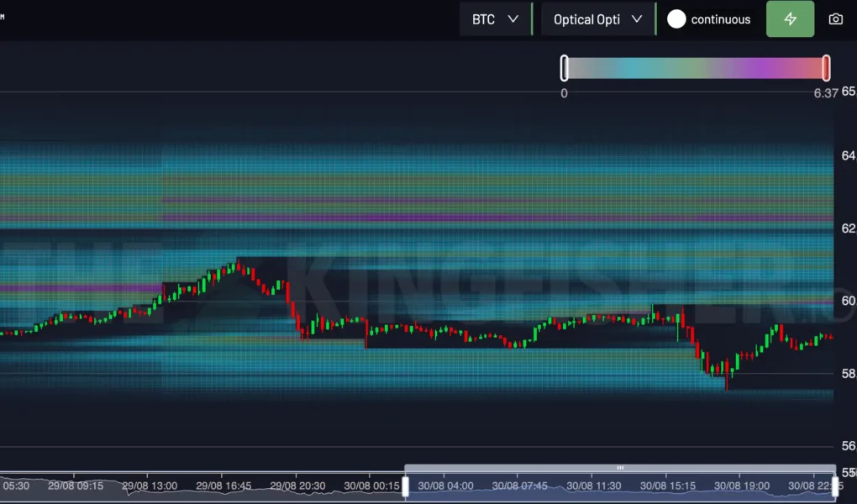Click the 29/08 16:45 timestamp on the axis
The height and width of the screenshot is (504, 857).
224,485
